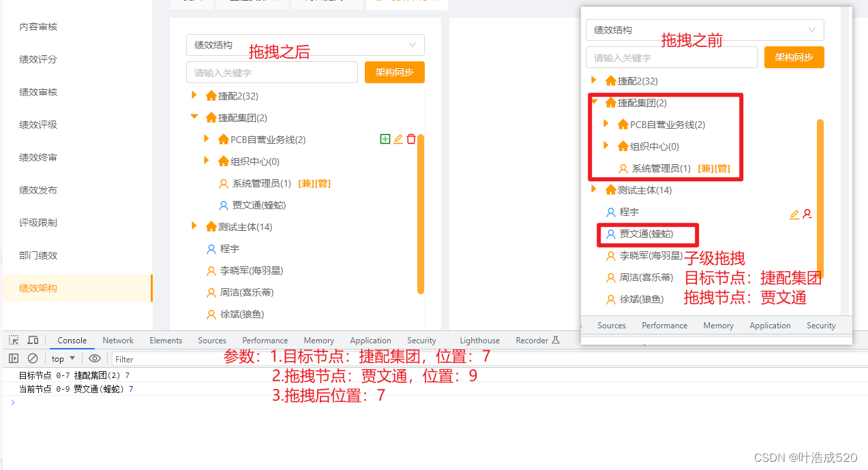Click the 架构同步 button
This screenshot has height=470, width=868.
[x=394, y=72]
